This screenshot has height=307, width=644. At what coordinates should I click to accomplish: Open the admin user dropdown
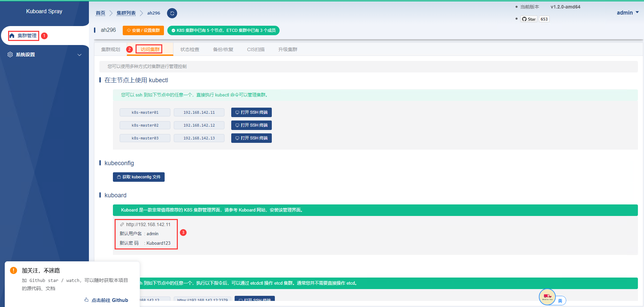coord(627,13)
